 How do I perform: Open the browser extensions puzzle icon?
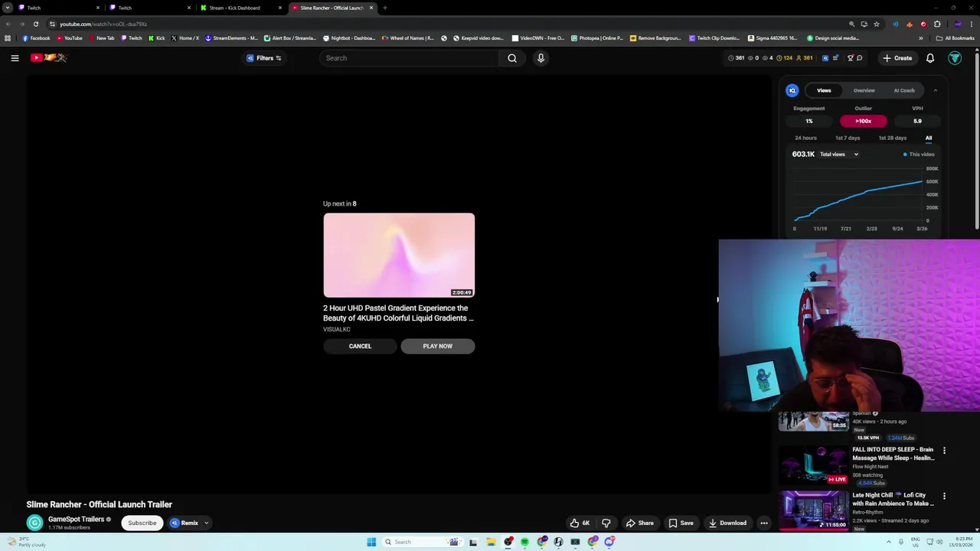937,24
